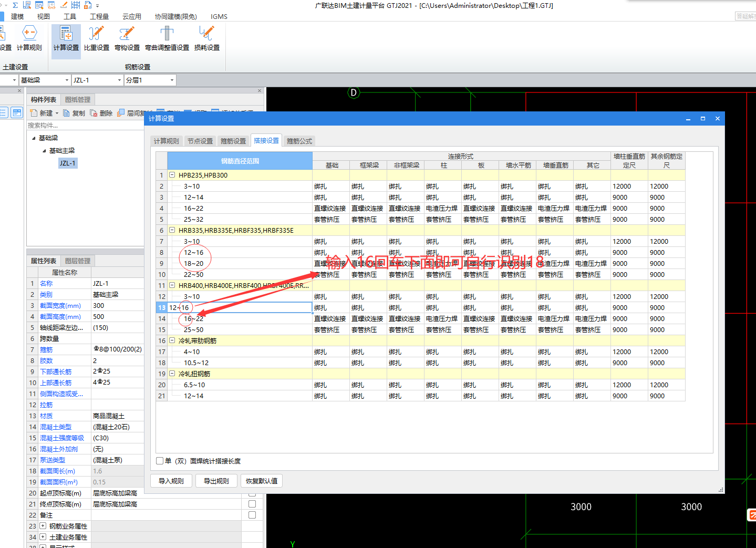Screen dimensions: 756x548
Task: Collapse the HPB235,HPB300 group row
Action: 172,175
